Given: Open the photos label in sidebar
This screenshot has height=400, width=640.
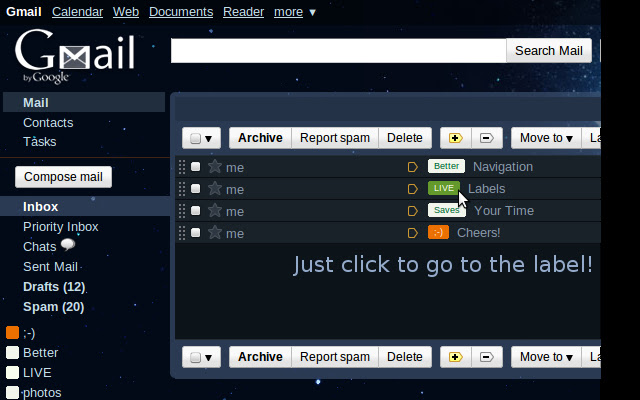Looking at the screenshot, I should 42,393.
